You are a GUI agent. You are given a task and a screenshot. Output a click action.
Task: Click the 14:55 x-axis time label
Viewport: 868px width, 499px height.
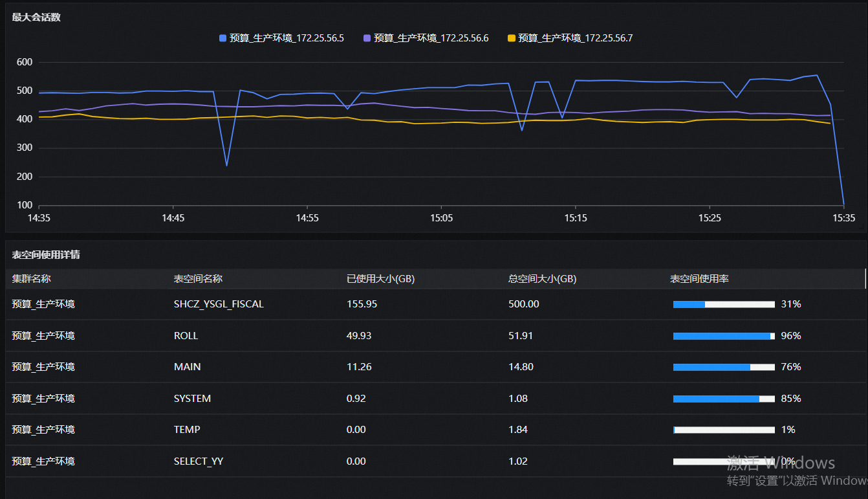point(307,218)
